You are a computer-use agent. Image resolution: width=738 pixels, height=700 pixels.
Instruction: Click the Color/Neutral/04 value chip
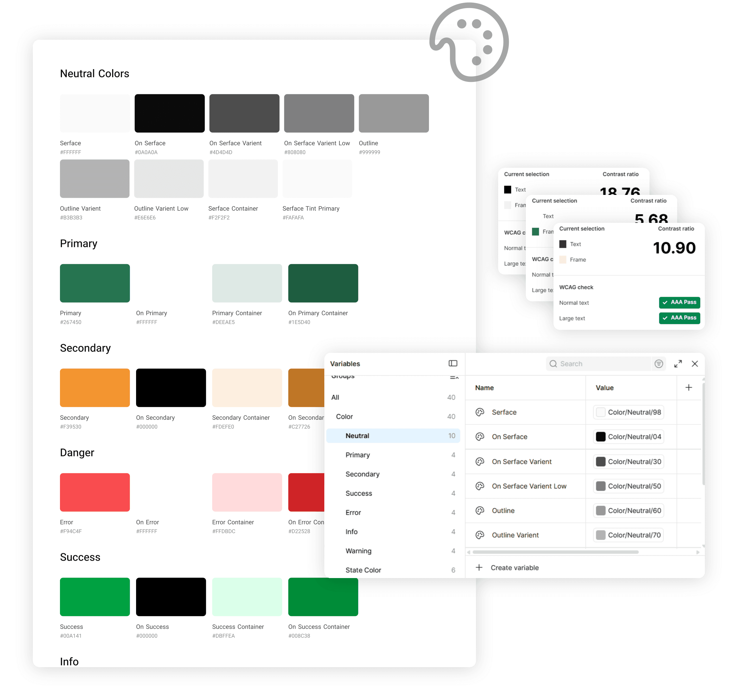click(628, 437)
